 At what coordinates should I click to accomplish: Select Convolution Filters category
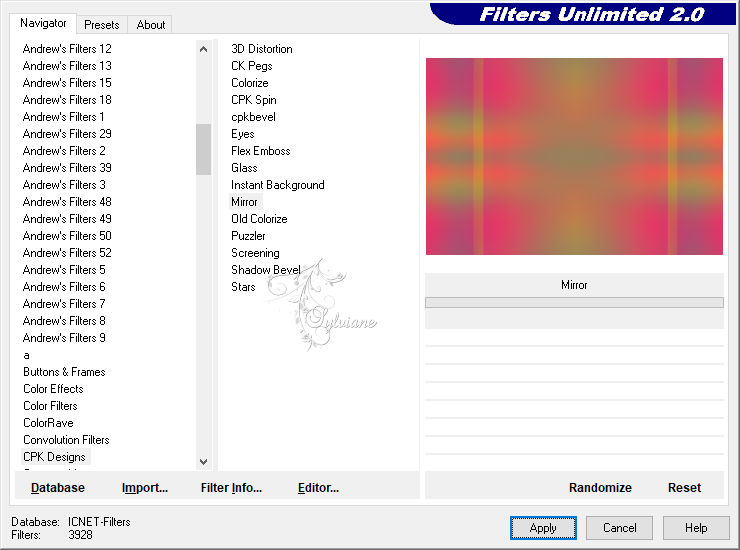tap(66, 440)
